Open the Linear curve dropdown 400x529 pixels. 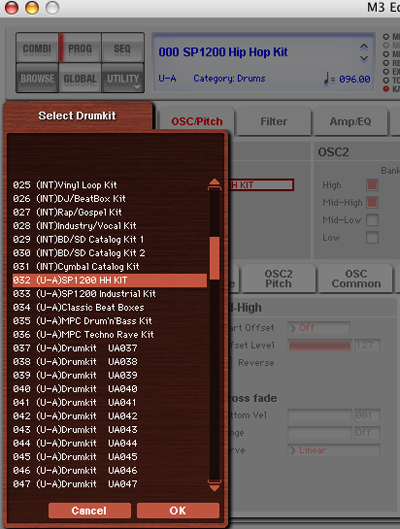[334, 450]
